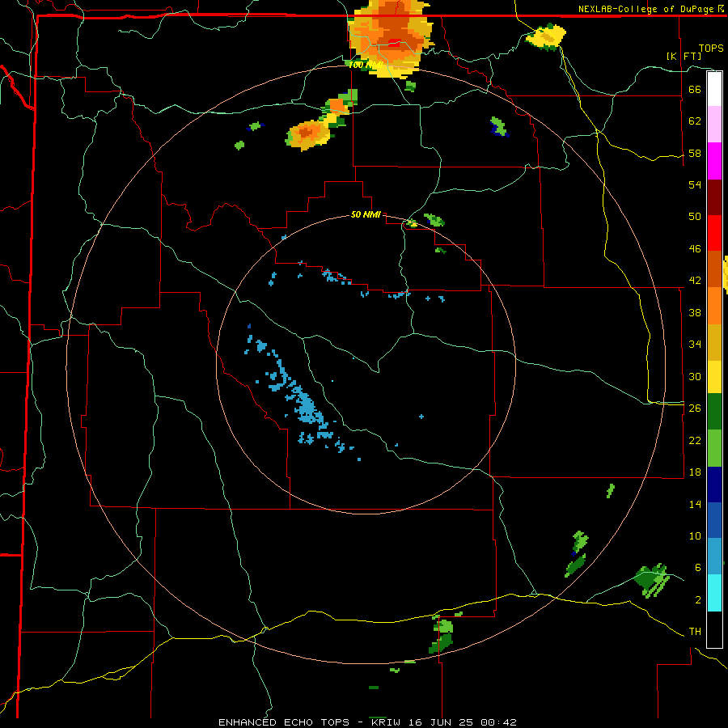Viewport: 728px width, 728px height.
Task: Select the yellow legend swatch near 30
Action: [x=714, y=377]
